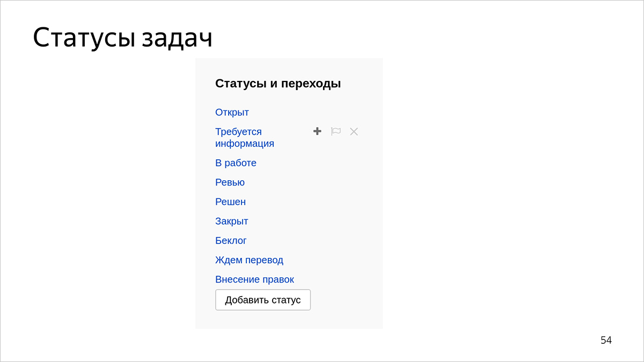Select the slide title Статусы задач
This screenshot has width=644, height=362.
coord(122,38)
